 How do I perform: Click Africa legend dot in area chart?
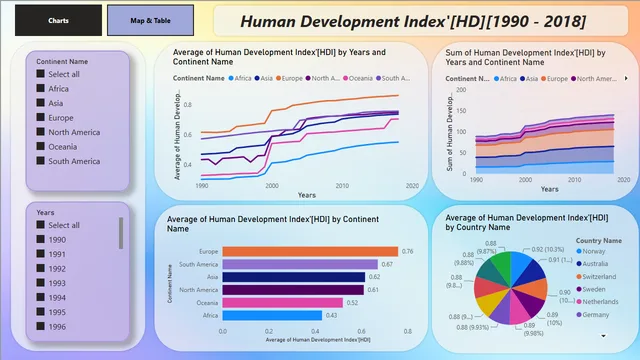tap(496, 79)
